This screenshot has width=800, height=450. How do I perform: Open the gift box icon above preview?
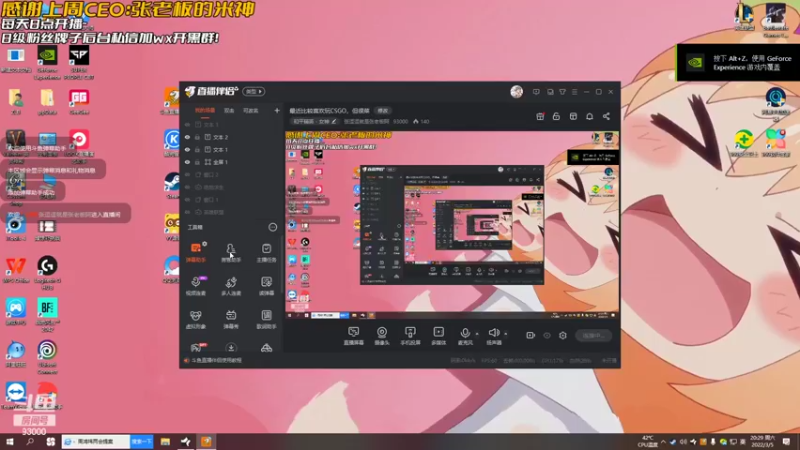coord(540,116)
